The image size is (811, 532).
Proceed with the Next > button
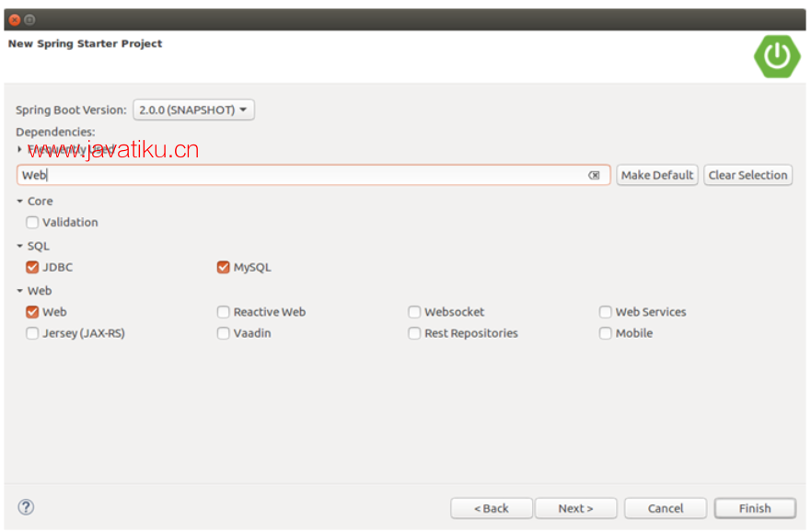[575, 509]
